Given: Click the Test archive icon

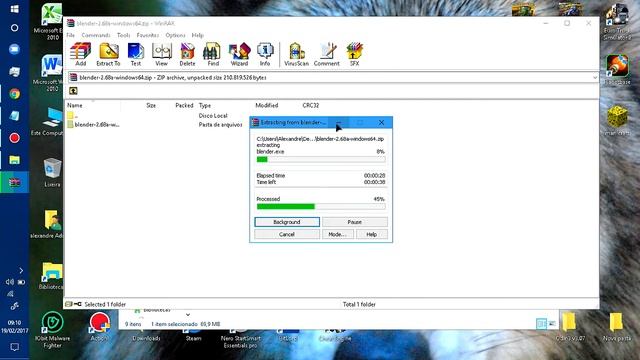Looking at the screenshot, I should [x=136, y=54].
